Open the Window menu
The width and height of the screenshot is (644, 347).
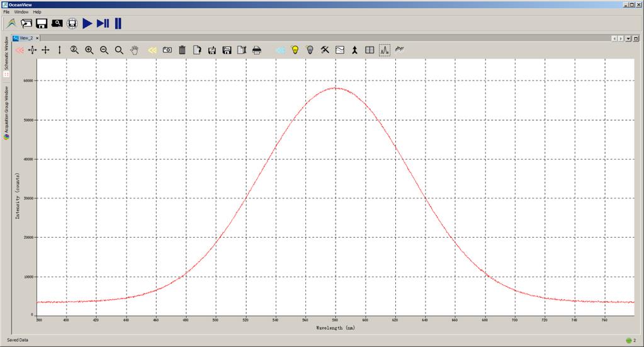tap(21, 12)
